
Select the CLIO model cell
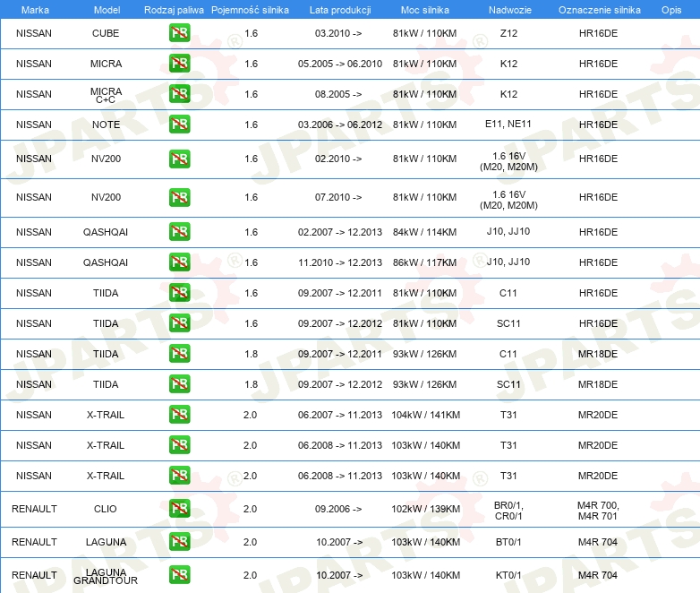pyautogui.click(x=106, y=509)
